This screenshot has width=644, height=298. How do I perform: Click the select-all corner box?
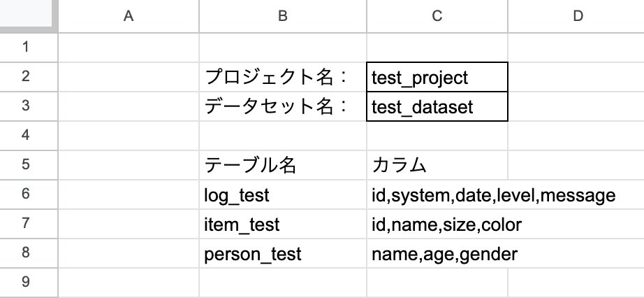[x=28, y=16]
